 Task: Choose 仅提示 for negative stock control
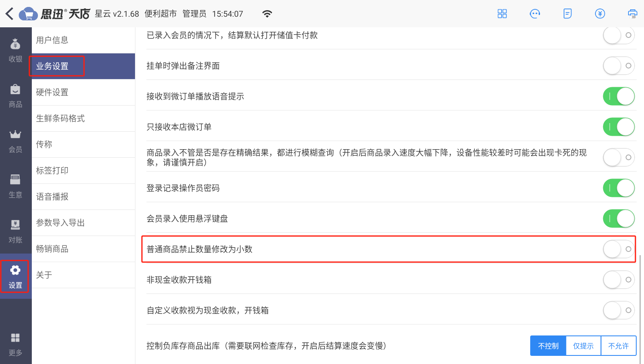(x=583, y=346)
